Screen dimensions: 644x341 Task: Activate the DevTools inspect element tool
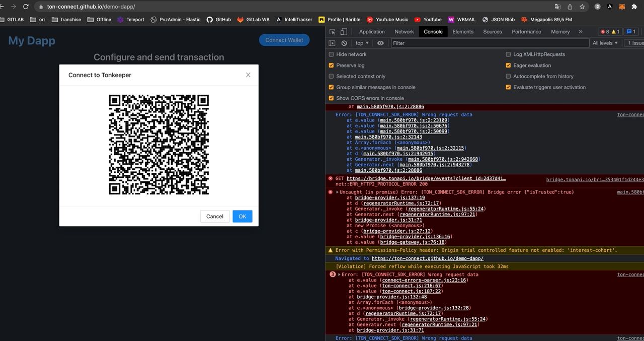coord(333,32)
